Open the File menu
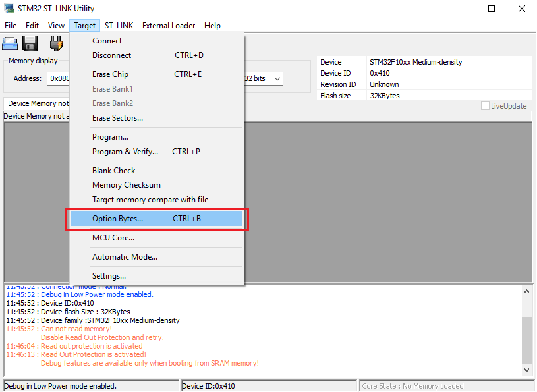Screen dimensions: 537x392 tap(11, 26)
